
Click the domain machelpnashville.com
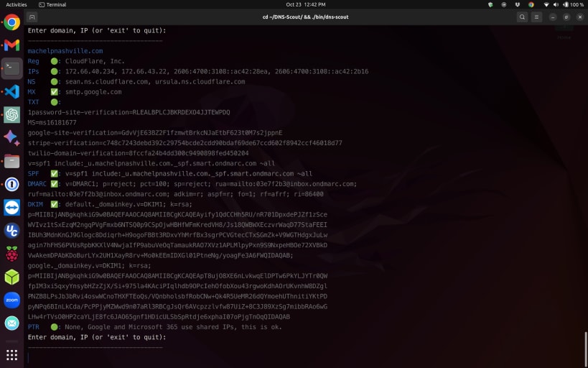click(65, 51)
